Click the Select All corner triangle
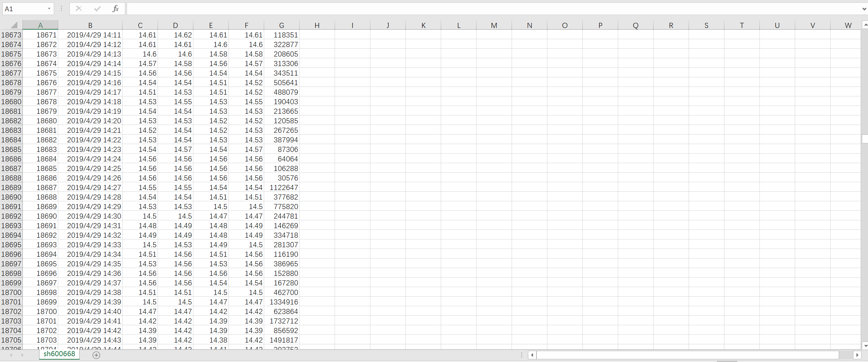Image resolution: width=868 pixels, height=362 pixels. [x=14, y=25]
